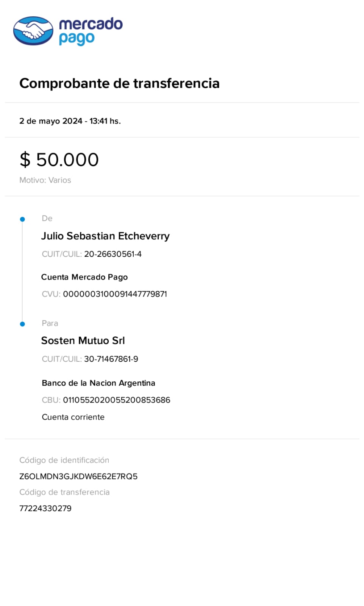
Task: Click the Cuenta corriente text
Action: coord(73,417)
